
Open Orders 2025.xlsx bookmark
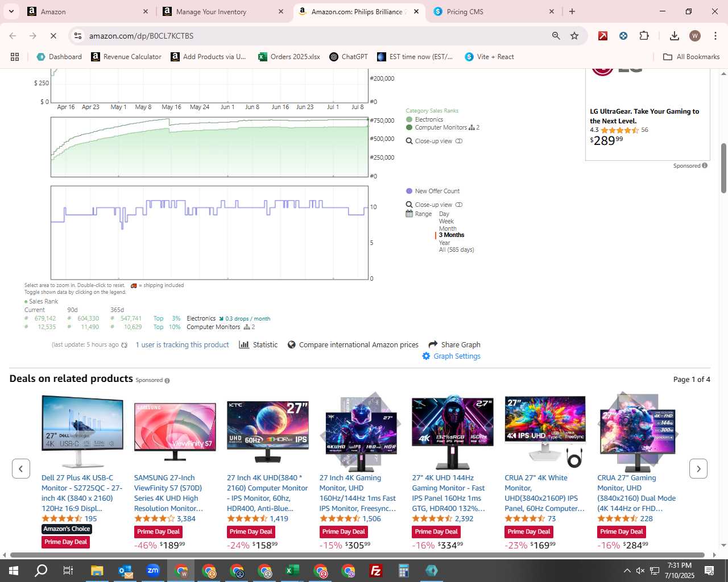point(289,57)
